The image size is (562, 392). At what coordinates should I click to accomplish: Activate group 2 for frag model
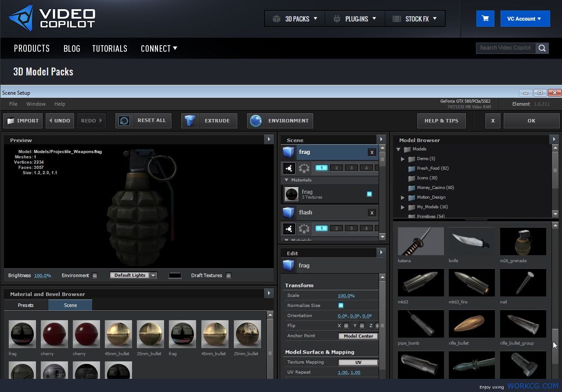click(336, 168)
